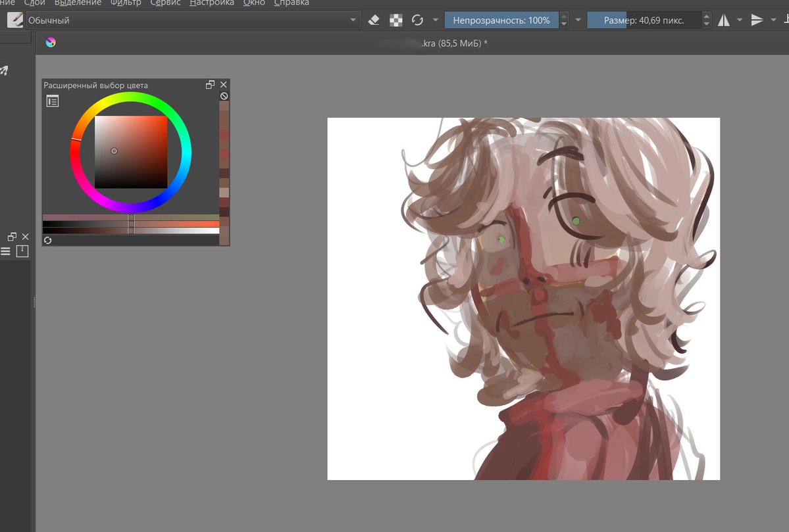Open the Слои menu

click(x=35, y=3)
